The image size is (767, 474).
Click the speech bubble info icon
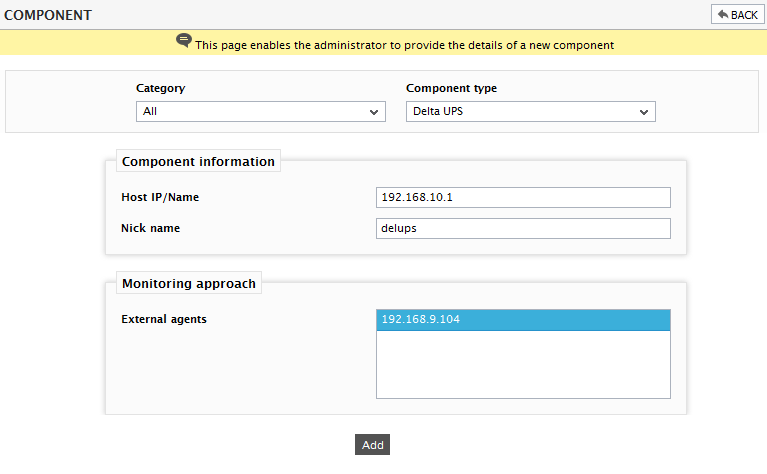[x=183, y=40]
